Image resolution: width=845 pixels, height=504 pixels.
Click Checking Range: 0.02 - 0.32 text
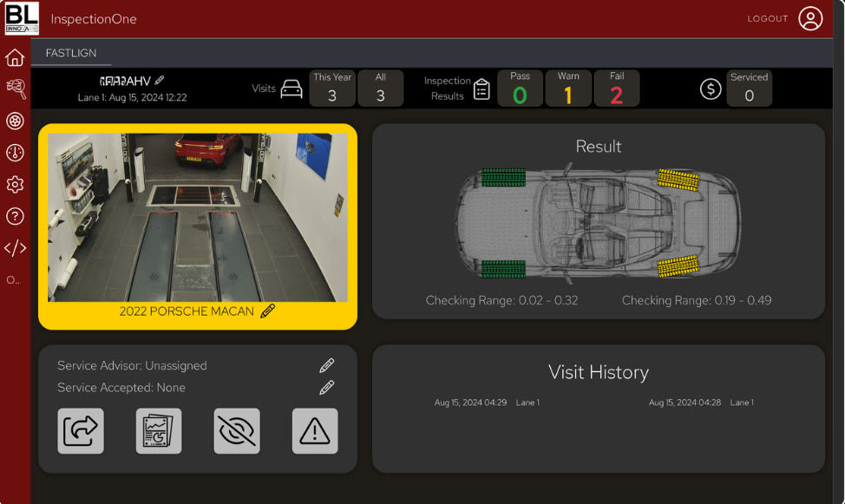pyautogui.click(x=501, y=300)
